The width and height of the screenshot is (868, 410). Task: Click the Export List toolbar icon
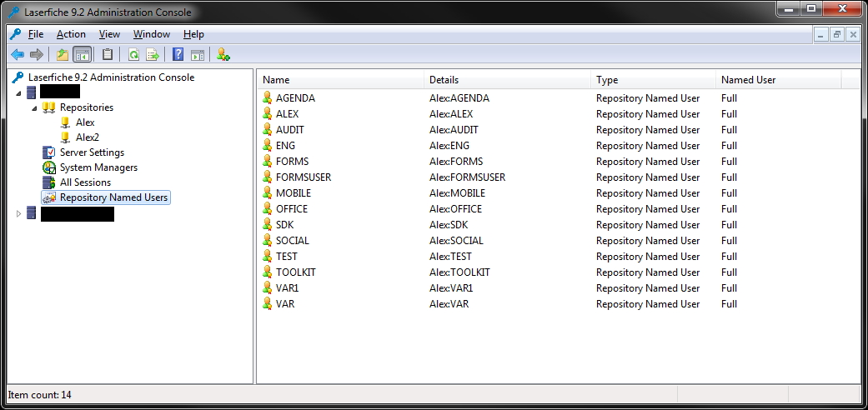coord(153,54)
